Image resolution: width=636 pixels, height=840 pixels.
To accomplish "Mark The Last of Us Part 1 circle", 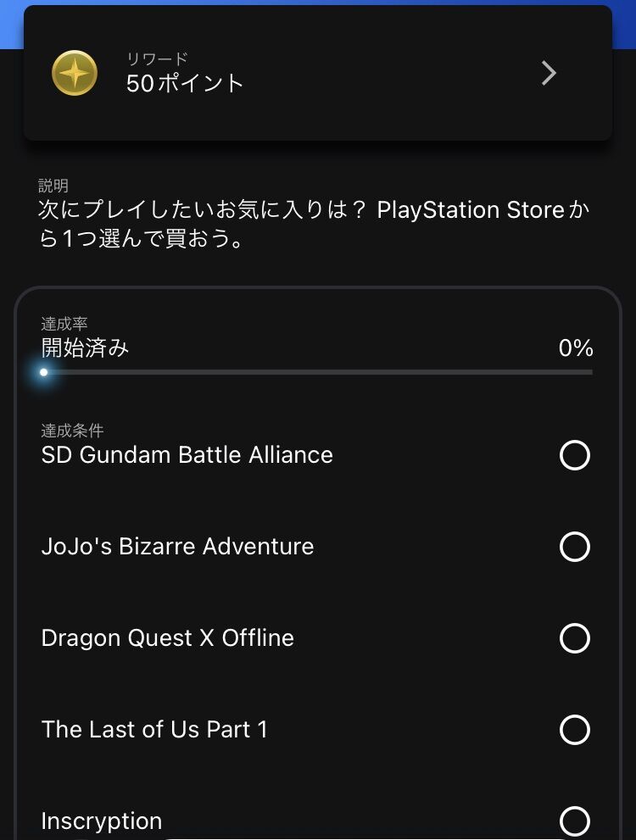I will (x=574, y=730).
